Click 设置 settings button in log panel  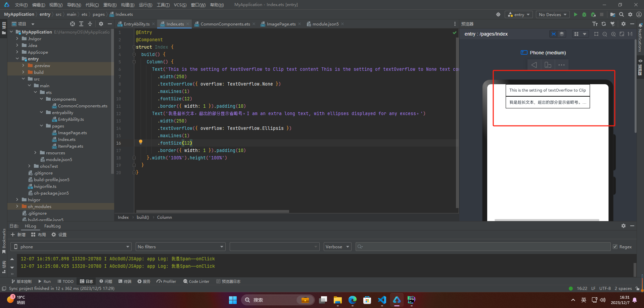(x=59, y=235)
